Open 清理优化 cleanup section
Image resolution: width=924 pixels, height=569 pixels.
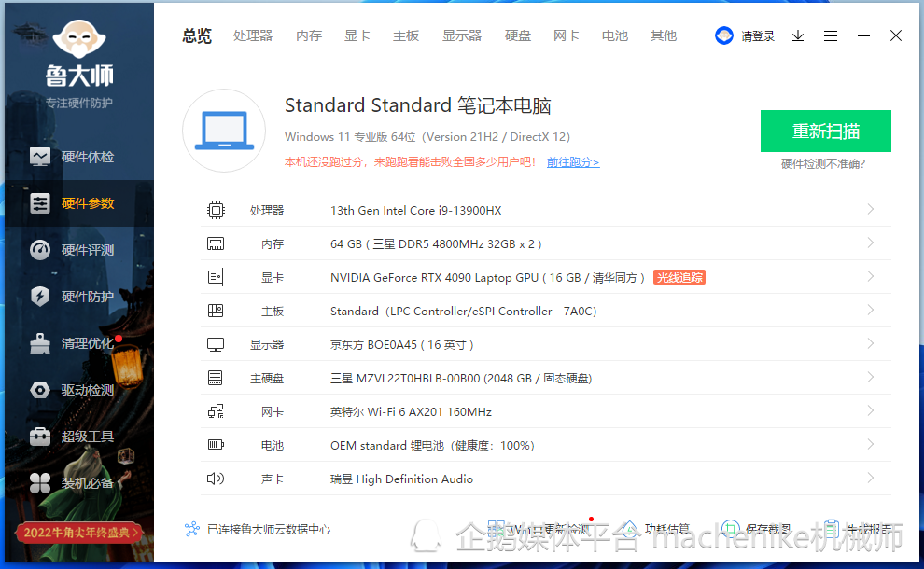click(72, 343)
